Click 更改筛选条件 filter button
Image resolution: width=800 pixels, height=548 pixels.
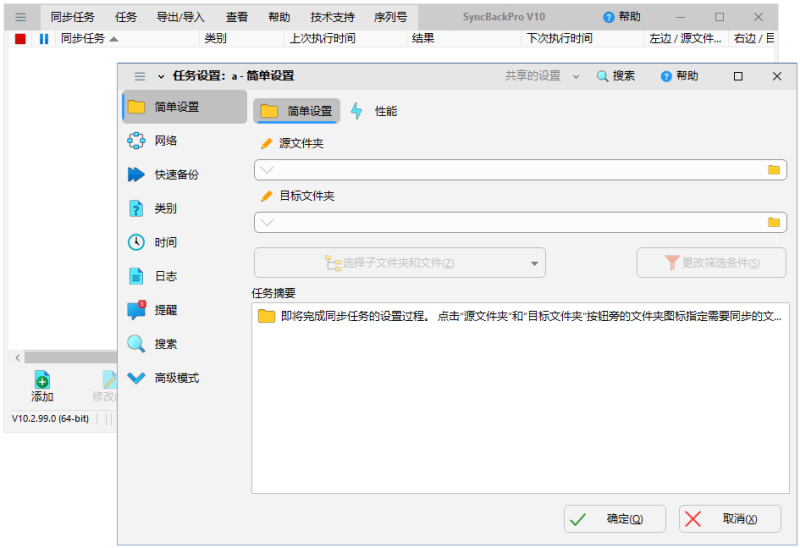click(x=711, y=263)
